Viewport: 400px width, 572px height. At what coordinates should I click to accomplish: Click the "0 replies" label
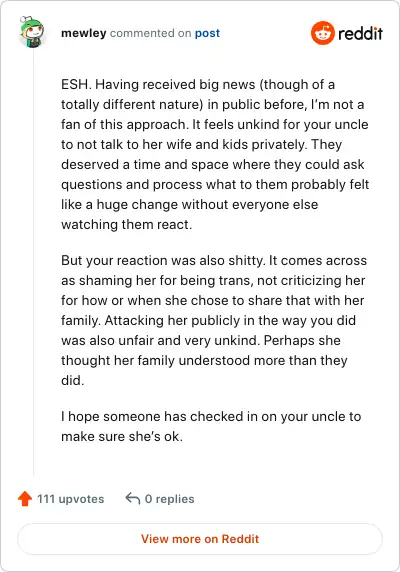pyautogui.click(x=170, y=499)
